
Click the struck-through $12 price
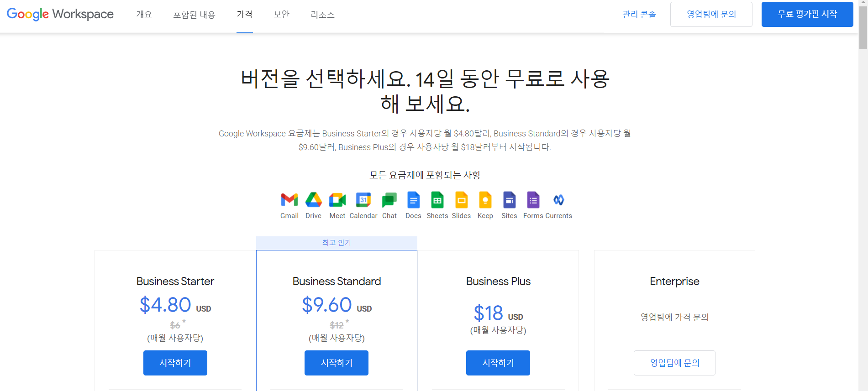[337, 325]
